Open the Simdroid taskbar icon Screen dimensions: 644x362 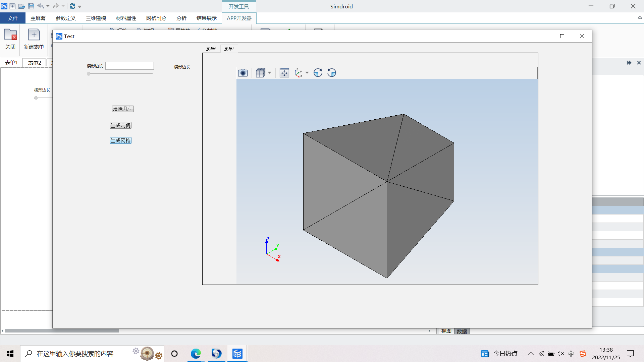[237, 354]
